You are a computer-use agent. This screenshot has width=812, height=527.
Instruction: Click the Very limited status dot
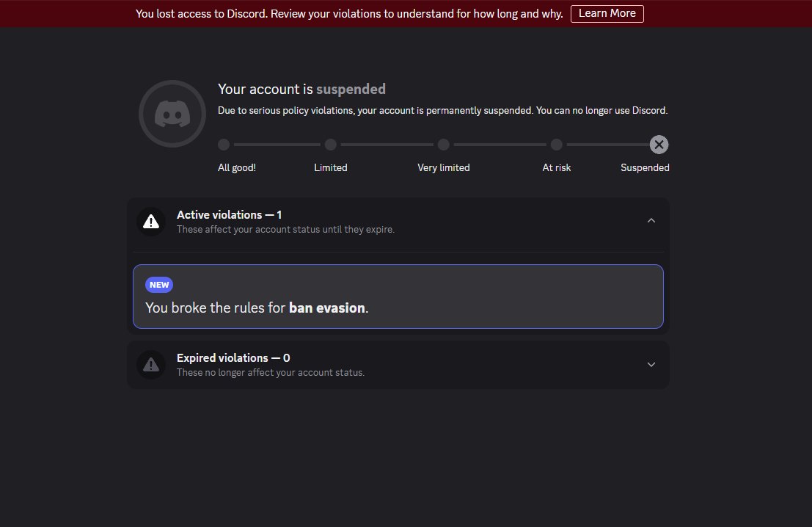click(443, 145)
